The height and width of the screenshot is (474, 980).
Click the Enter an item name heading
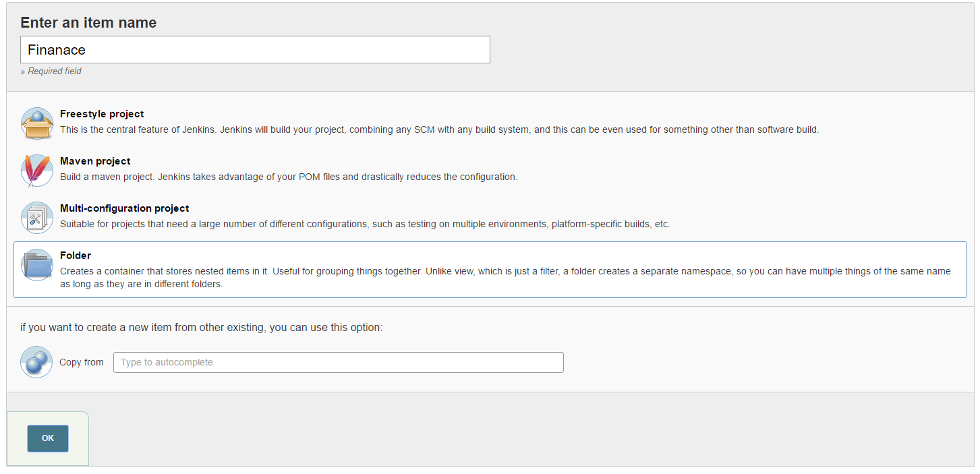click(x=88, y=23)
